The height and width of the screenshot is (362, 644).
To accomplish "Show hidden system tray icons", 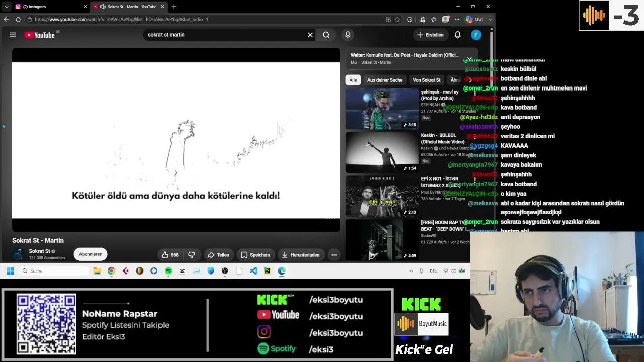I will 411,271.
